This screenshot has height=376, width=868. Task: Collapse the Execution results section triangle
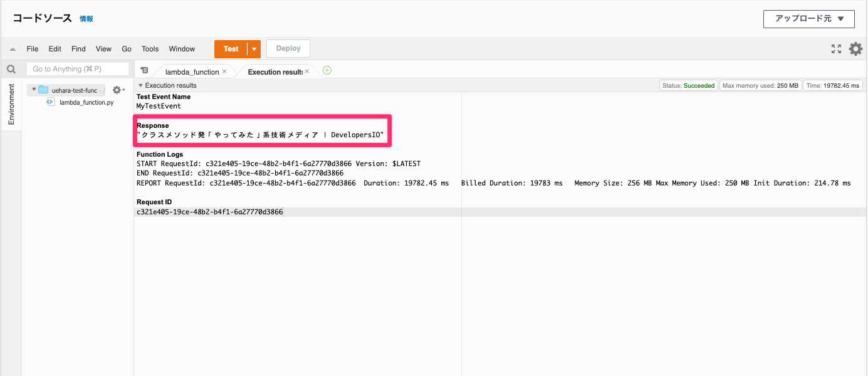(140, 85)
